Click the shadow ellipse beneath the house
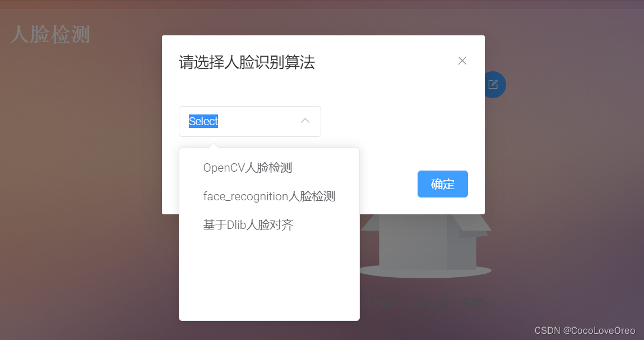This screenshot has width=644, height=340. click(x=425, y=272)
